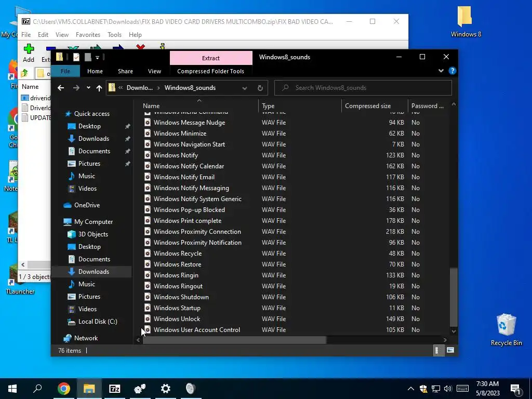Open Windows Start menu
The width and height of the screenshot is (532, 399).
[12, 389]
